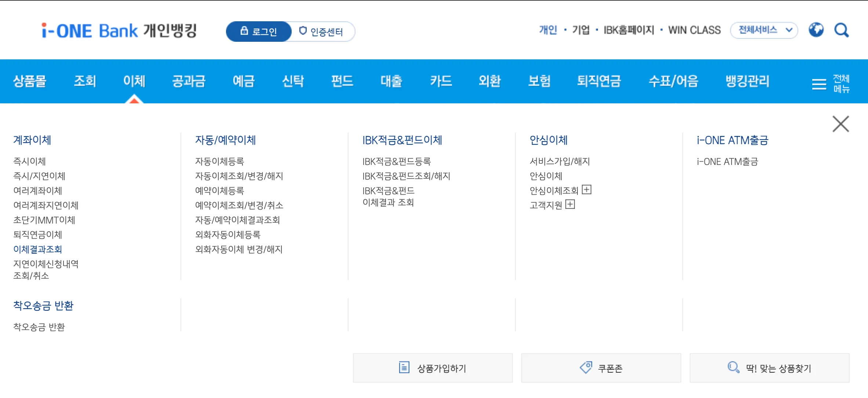Open the 착오송금 반환 submenu link
The height and width of the screenshot is (398, 868).
pos(39,327)
